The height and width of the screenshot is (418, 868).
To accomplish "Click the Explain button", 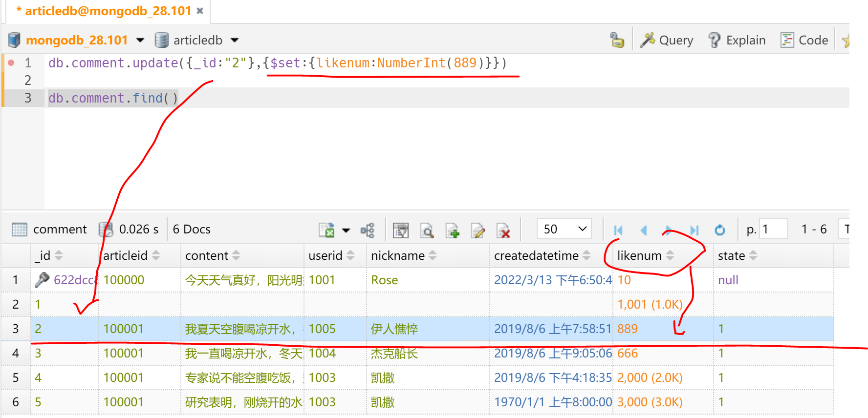I will 737,40.
